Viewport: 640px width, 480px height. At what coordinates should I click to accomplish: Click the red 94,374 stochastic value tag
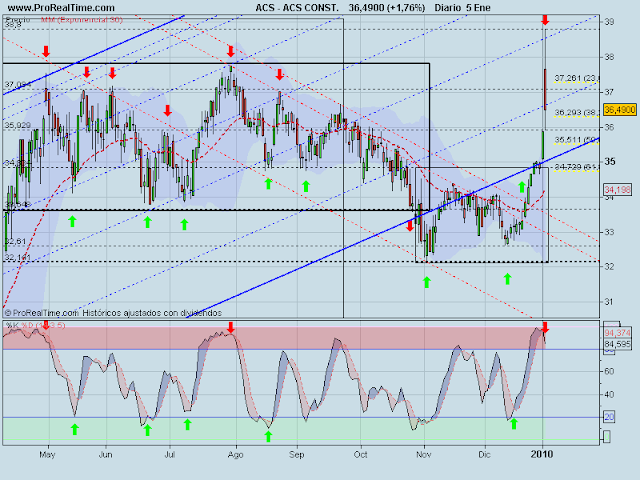(618, 333)
